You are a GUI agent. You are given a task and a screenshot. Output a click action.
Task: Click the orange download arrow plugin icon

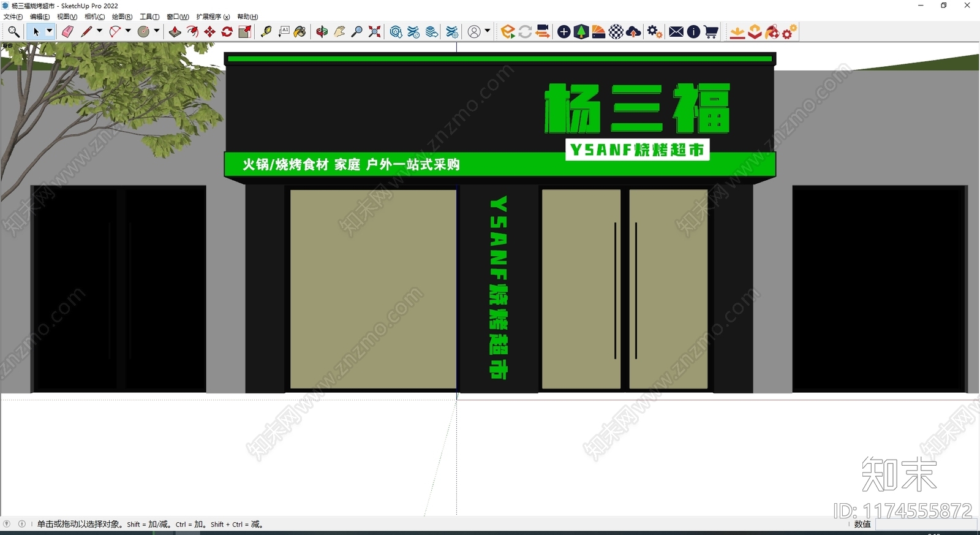click(x=737, y=32)
